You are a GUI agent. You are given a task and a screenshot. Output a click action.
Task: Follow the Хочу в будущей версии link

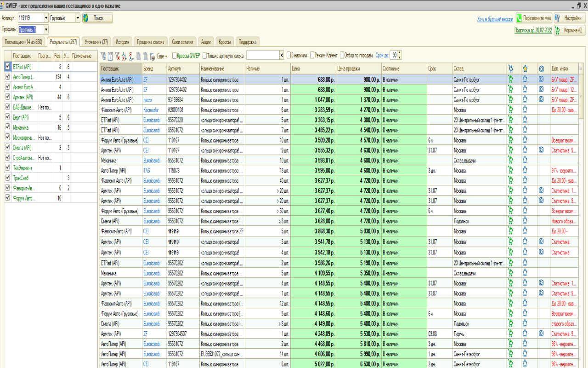[495, 19]
